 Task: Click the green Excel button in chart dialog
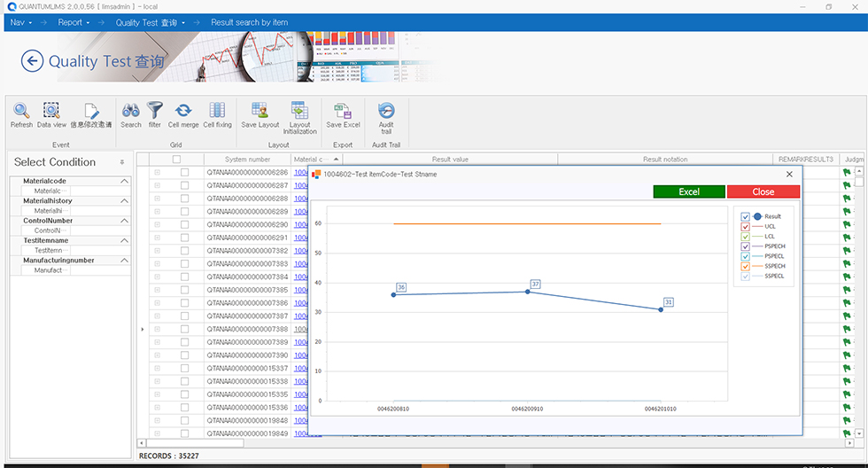688,191
